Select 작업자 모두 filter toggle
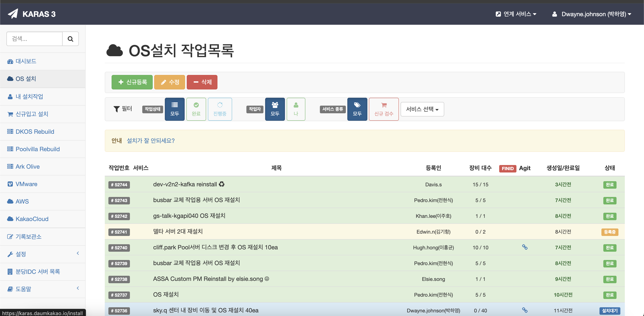Image resolution: width=644 pixels, height=316 pixels. [x=275, y=109]
